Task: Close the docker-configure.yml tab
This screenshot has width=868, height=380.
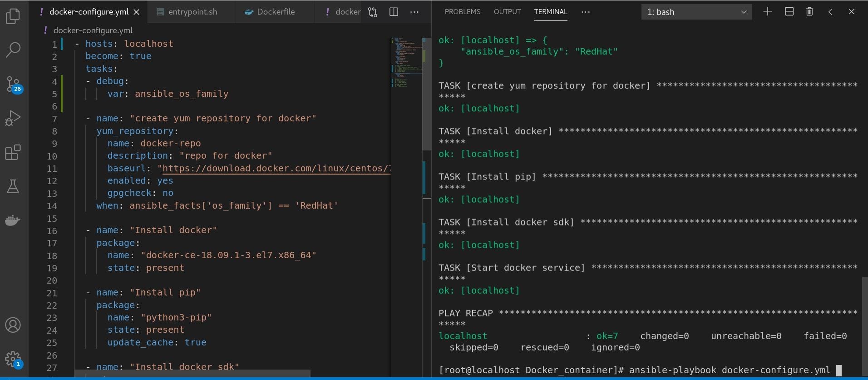Action: 137,12
